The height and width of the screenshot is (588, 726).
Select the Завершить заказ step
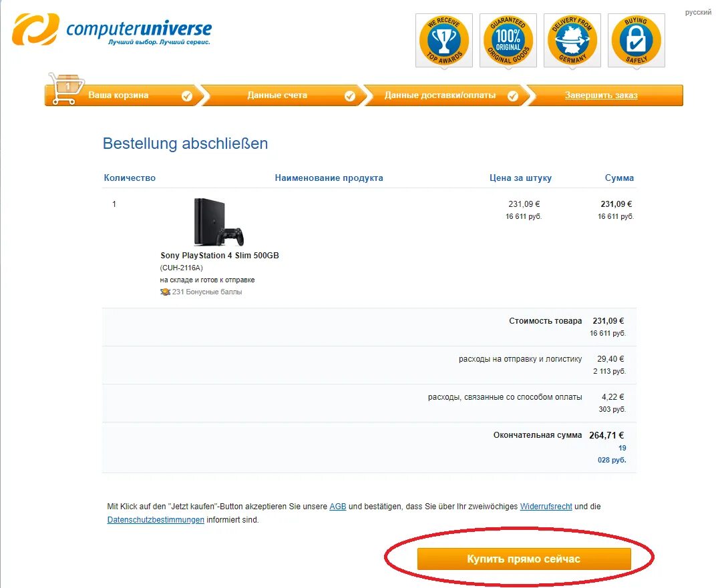tap(601, 95)
